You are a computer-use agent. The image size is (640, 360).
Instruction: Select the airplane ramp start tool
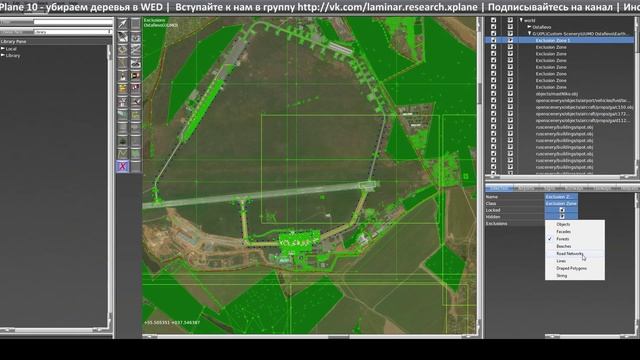(x=136, y=102)
